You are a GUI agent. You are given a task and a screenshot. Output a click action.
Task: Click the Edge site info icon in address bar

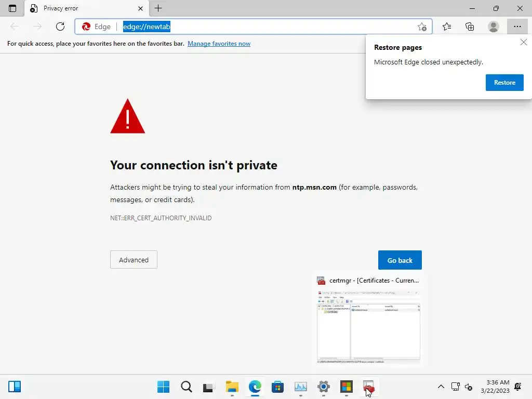tap(96, 26)
